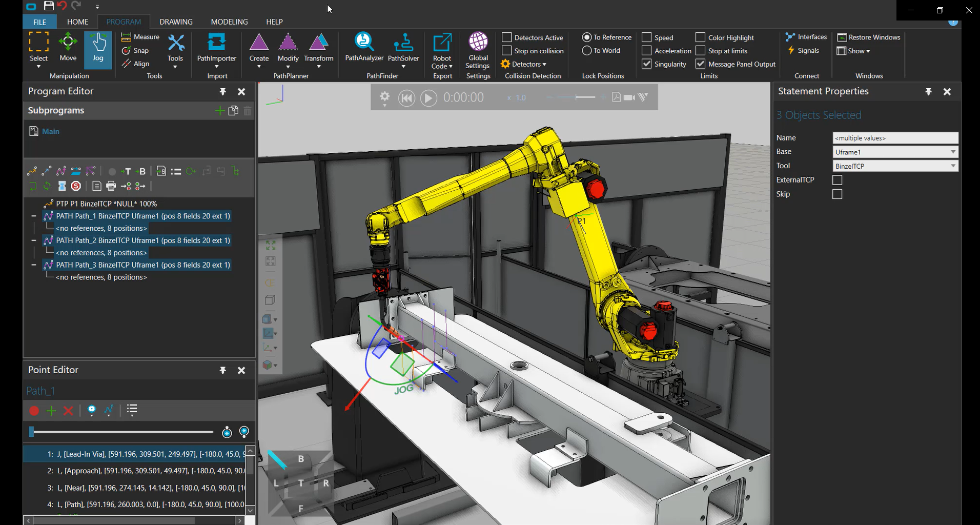The width and height of the screenshot is (980, 525).
Task: Add point with green plus in Point Editor
Action: point(51,411)
